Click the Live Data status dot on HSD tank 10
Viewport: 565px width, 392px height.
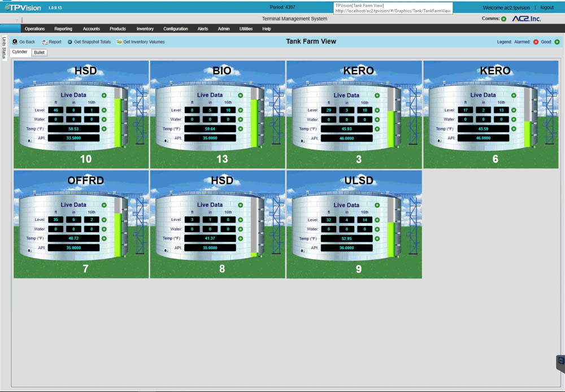tap(103, 95)
